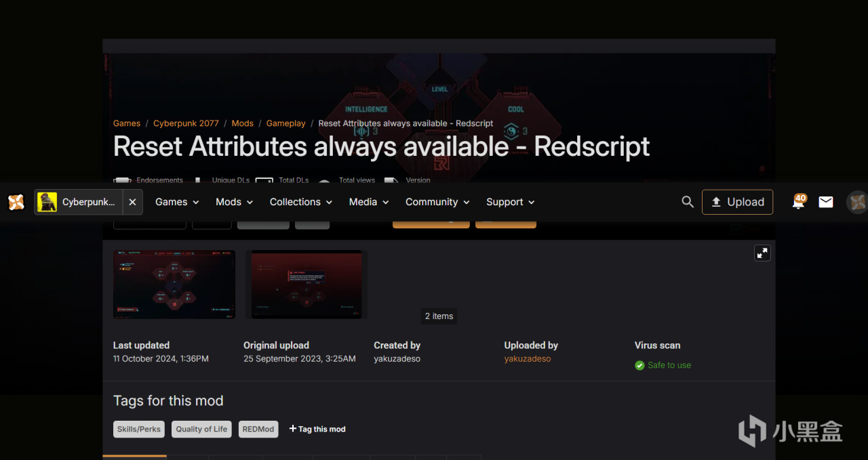Click the upload arrow icon
The image size is (868, 460).
[x=716, y=202]
